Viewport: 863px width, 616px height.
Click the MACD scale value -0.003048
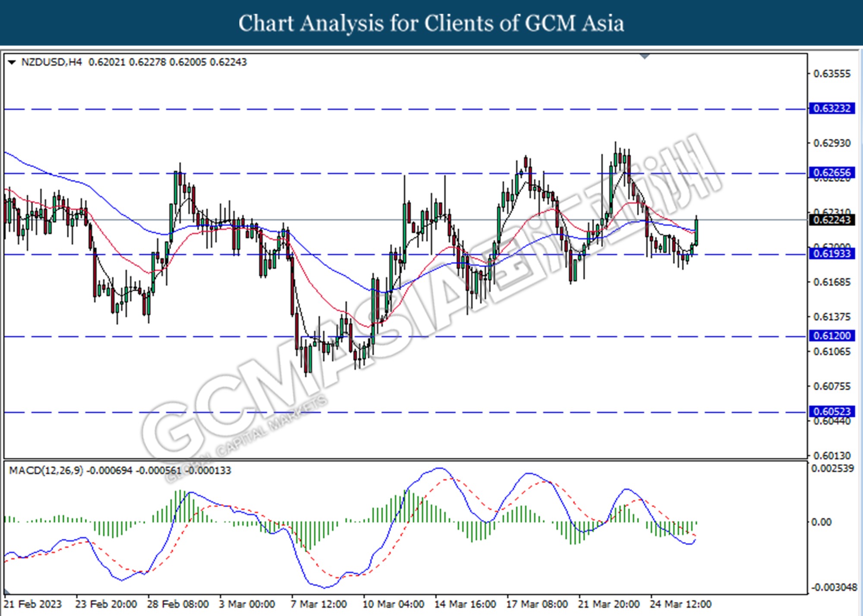[834, 588]
